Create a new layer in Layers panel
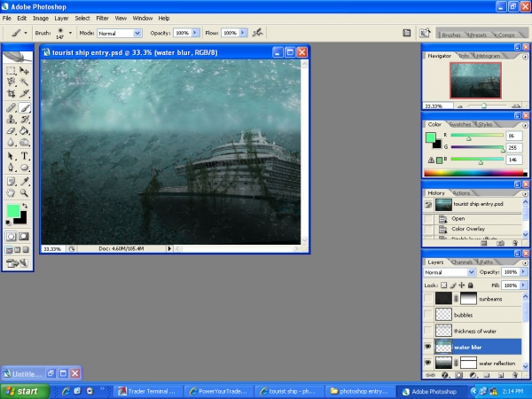This screenshot has height=399, width=532. click(x=501, y=375)
